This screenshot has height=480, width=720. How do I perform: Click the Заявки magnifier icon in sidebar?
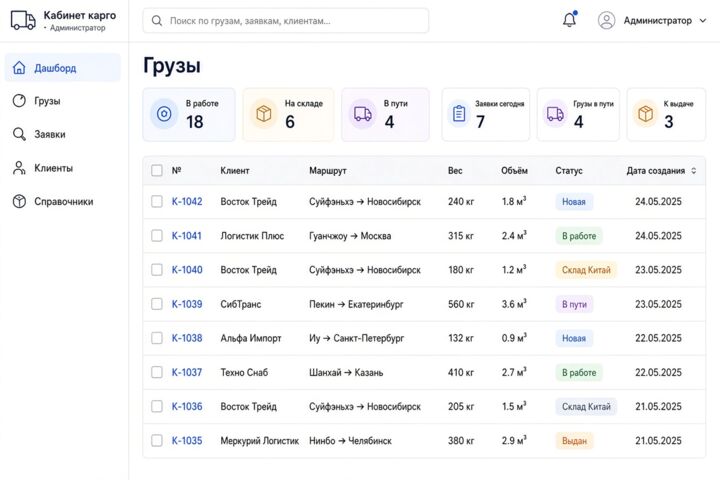tap(19, 134)
